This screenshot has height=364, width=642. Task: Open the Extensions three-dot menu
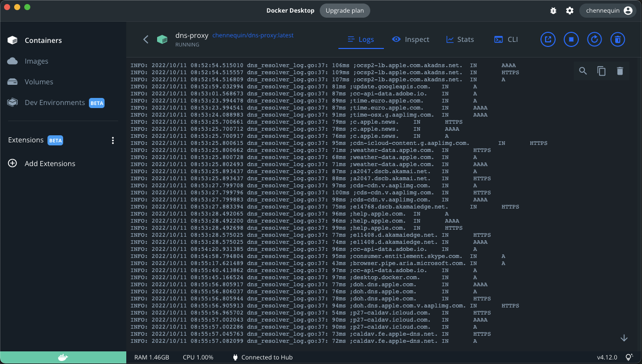[113, 140]
